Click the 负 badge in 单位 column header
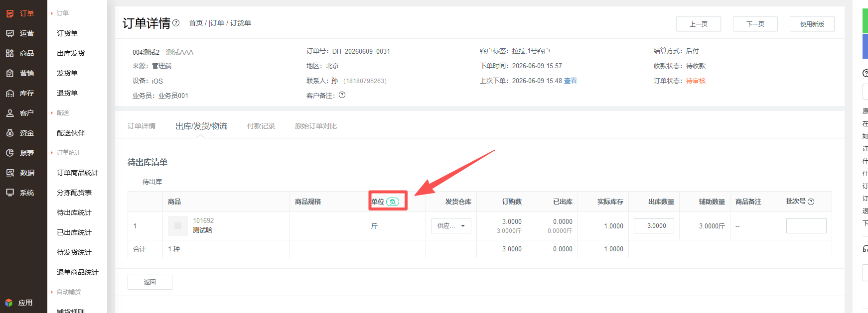The height and width of the screenshot is (313, 868). [x=393, y=202]
